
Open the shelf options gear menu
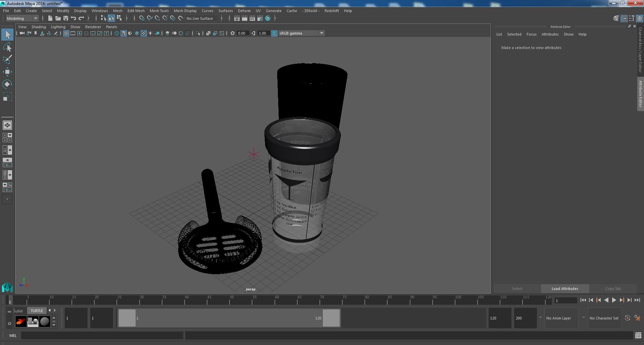(9, 324)
